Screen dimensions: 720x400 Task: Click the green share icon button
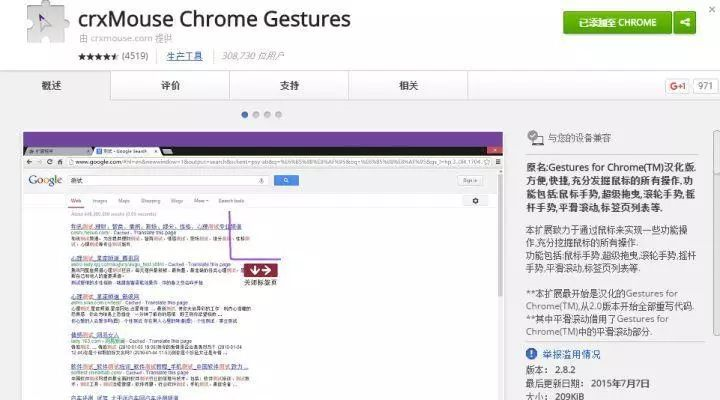coord(685,23)
